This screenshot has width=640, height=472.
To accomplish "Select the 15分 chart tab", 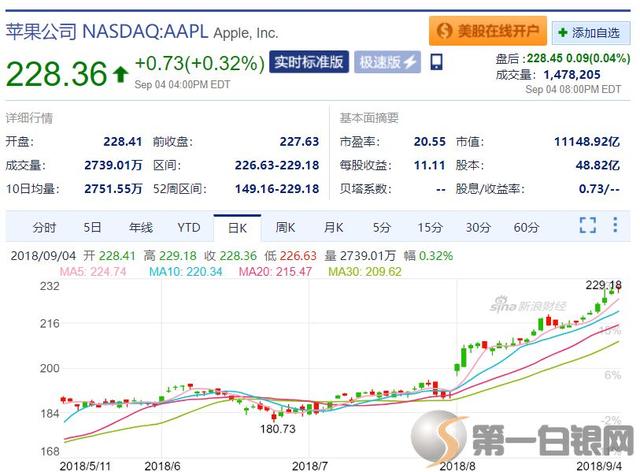I will [430, 227].
